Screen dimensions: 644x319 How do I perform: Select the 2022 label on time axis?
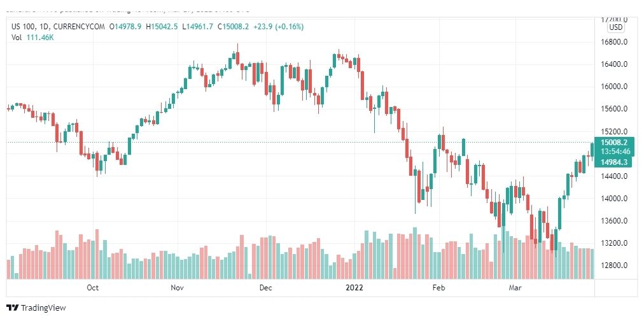(x=354, y=288)
